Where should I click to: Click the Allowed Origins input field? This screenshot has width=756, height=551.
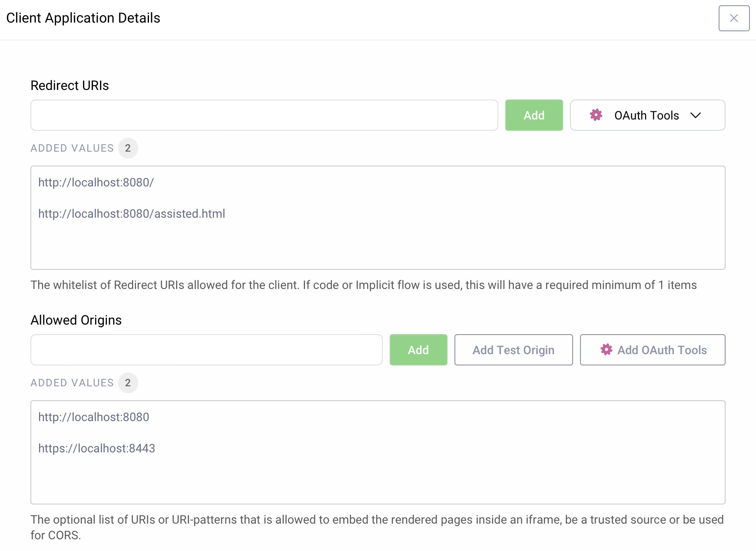tap(206, 350)
